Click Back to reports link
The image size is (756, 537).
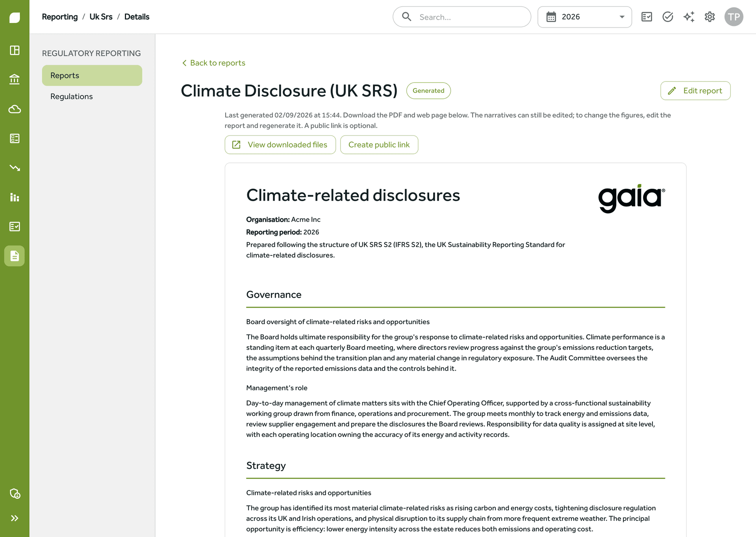tap(214, 63)
